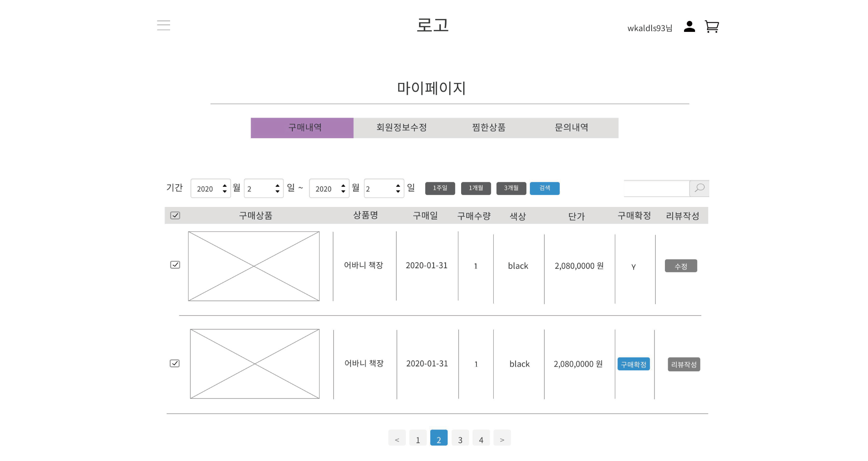Uncheck the first 어바니 책장 order row
This screenshot has width=868, height=461.
(x=174, y=265)
